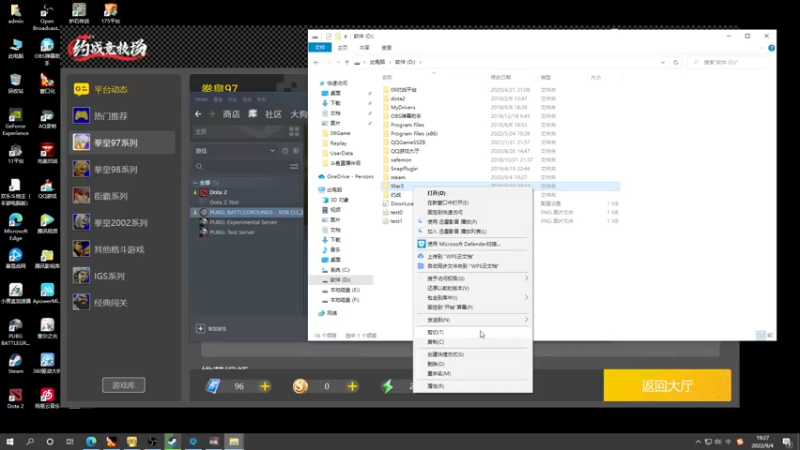Open the 主页 ribbon tab in Explorer

point(342,47)
